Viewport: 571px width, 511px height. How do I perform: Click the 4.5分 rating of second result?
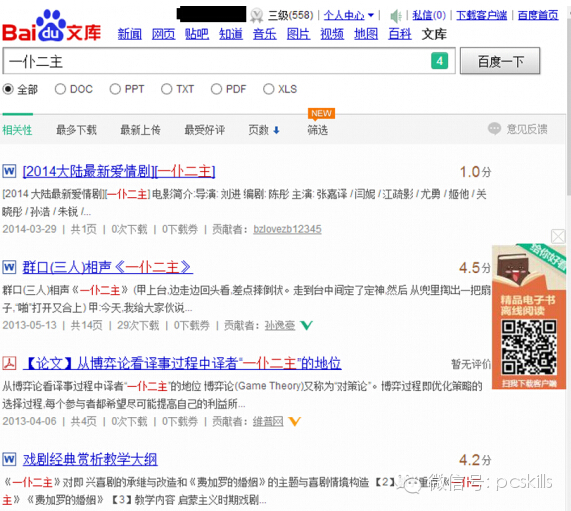pos(475,268)
